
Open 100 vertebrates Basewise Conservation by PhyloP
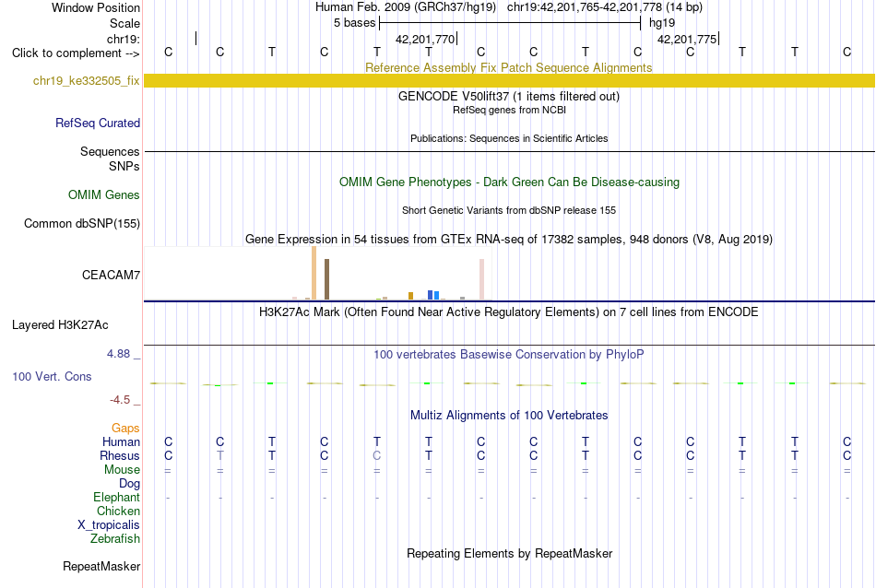tap(508, 355)
